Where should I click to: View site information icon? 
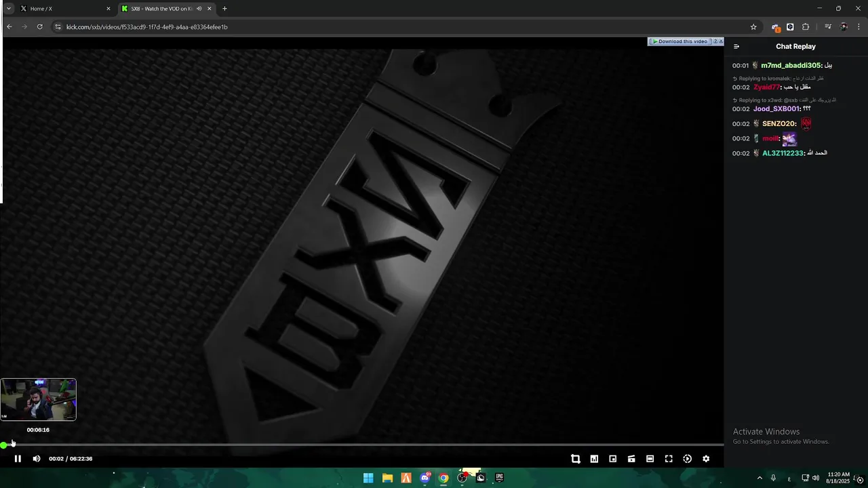pos(58,27)
